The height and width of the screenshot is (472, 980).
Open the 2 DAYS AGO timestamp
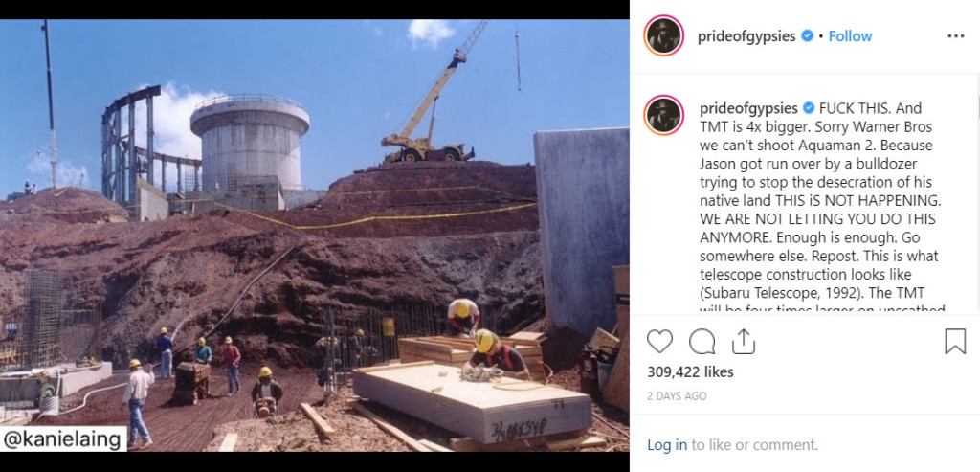(677, 396)
